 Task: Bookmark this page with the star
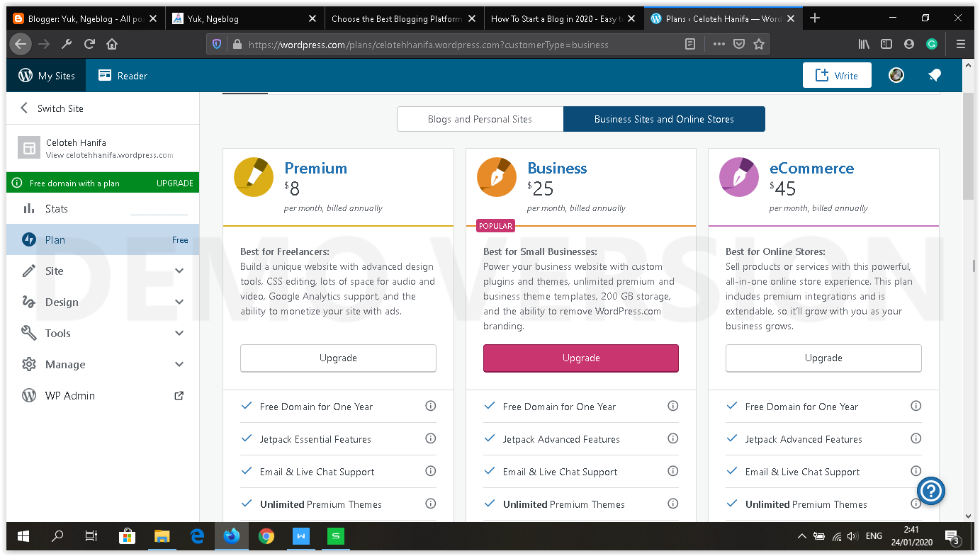(x=759, y=44)
